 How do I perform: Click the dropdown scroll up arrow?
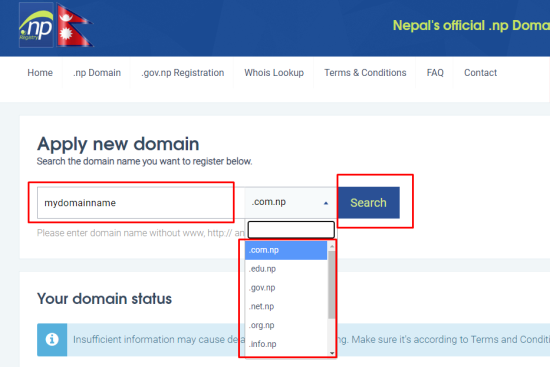[x=332, y=246]
